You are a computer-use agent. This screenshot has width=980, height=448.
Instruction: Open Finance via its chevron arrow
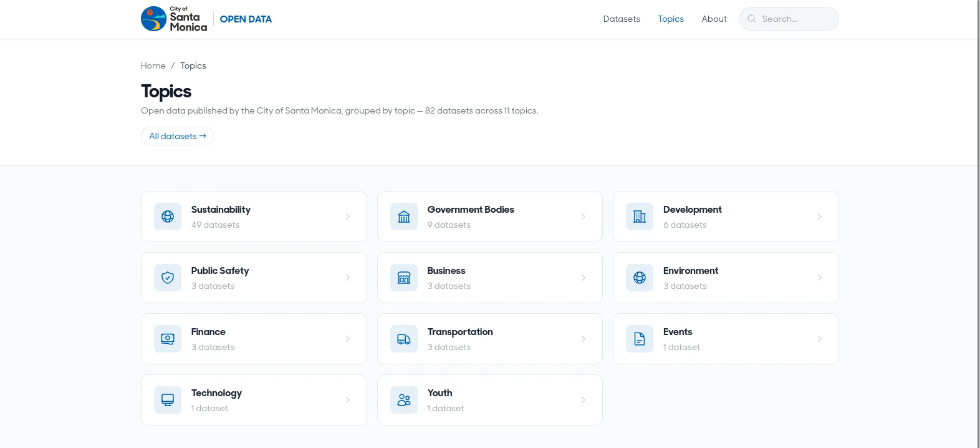point(348,339)
